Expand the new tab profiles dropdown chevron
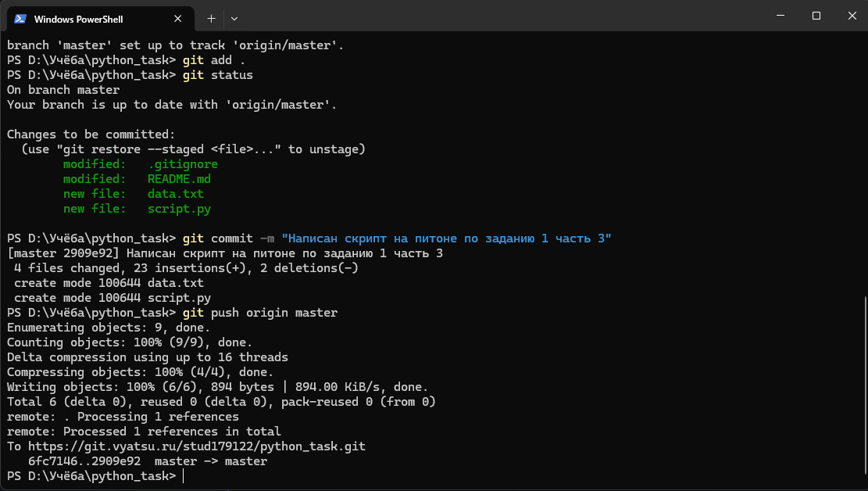The width and height of the screenshot is (868, 491). click(x=234, y=18)
